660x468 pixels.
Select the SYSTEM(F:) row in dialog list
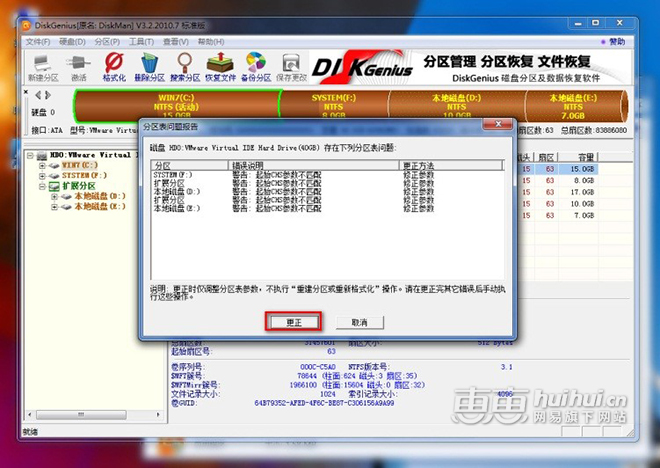tap(327, 175)
